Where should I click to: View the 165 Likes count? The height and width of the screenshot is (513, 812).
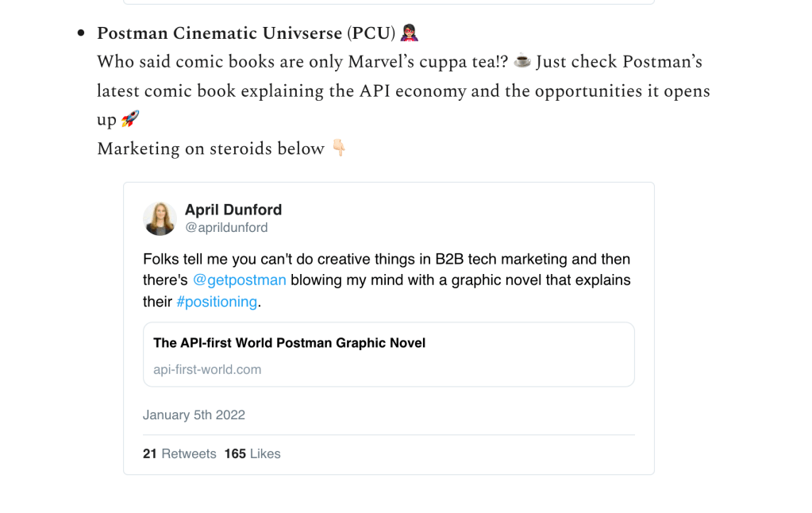[252, 454]
